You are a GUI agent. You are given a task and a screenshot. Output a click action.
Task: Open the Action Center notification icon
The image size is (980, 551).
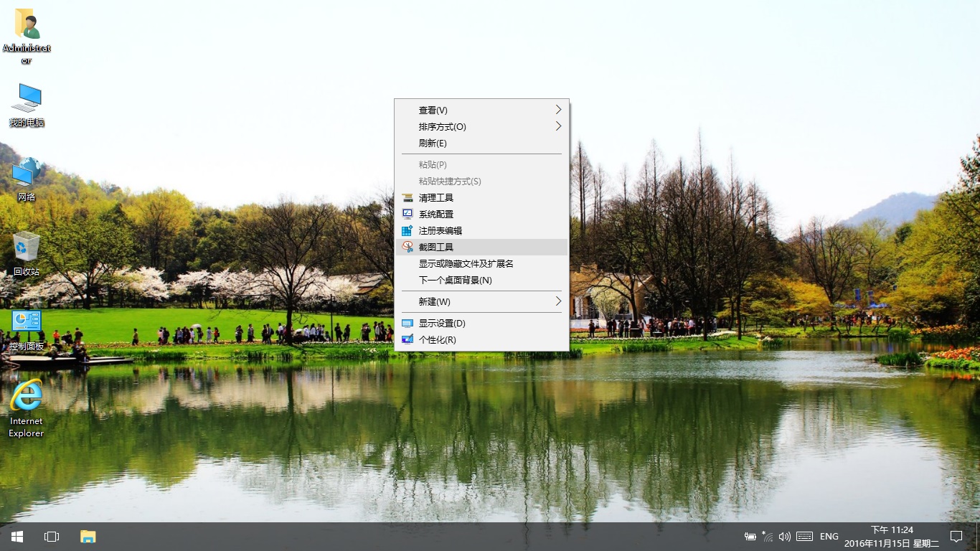956,537
